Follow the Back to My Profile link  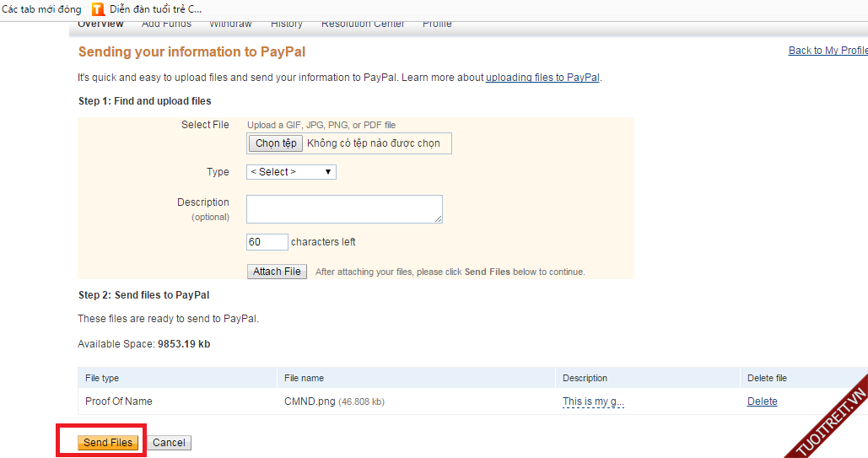[x=828, y=51]
